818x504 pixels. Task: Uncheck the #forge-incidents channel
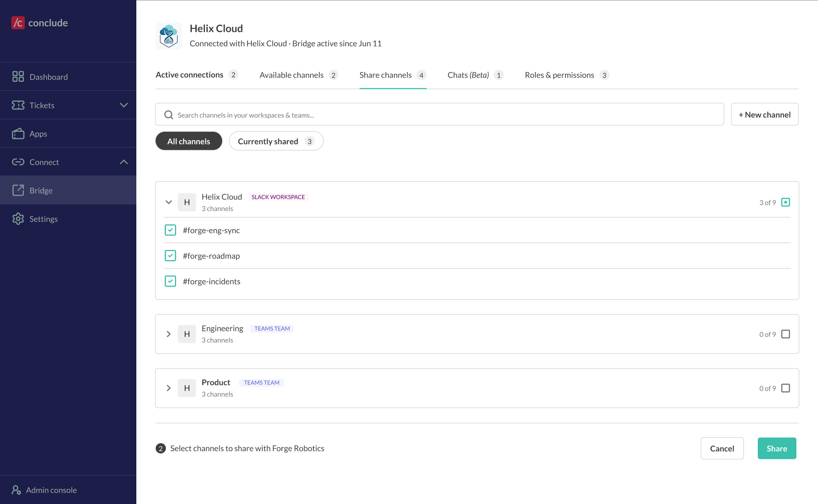170,281
